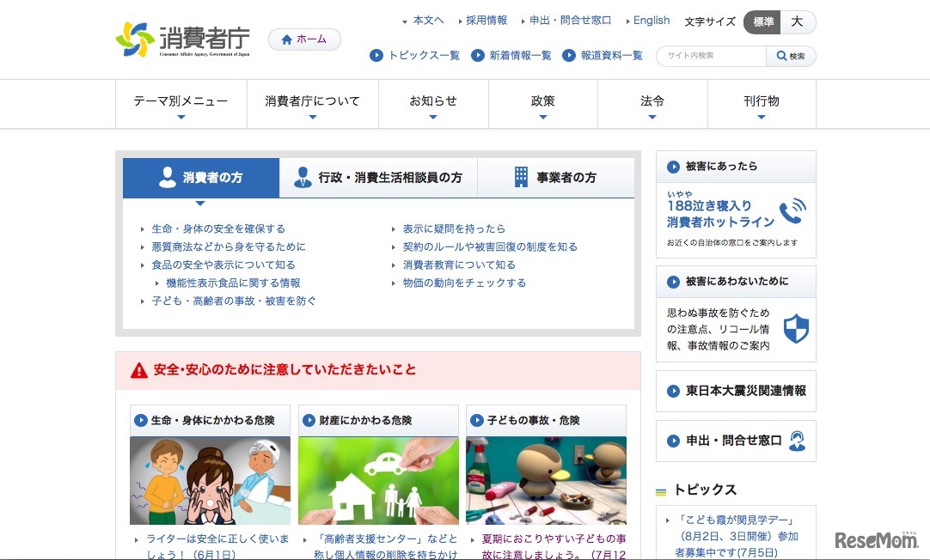Open 子ども・高齢者の事故・被害を防ぐ link
Viewport: 930px width, 560px height.
[234, 301]
